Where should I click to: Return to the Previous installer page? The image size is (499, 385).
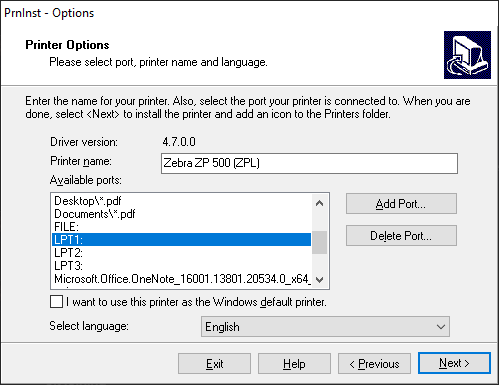pos(374,364)
